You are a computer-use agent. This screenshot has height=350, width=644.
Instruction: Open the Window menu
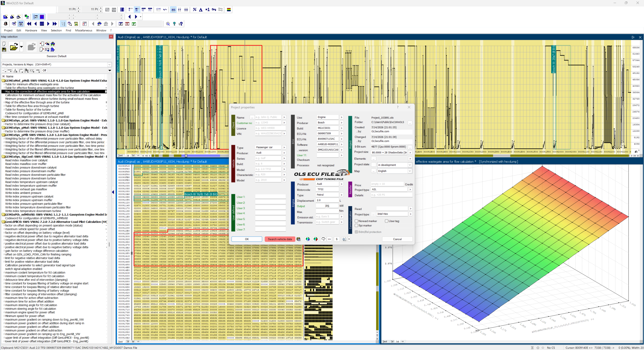(101, 30)
